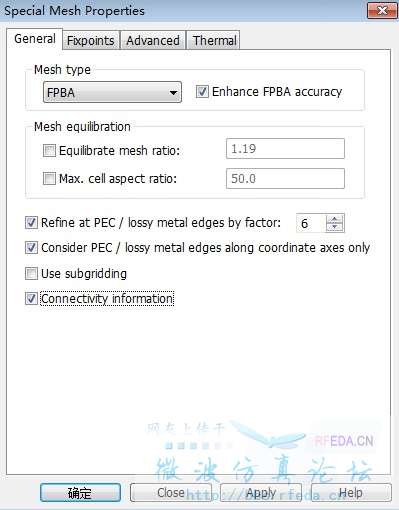Uncheck Enhance FPBA accuracy
399x510 pixels.
pyautogui.click(x=202, y=92)
